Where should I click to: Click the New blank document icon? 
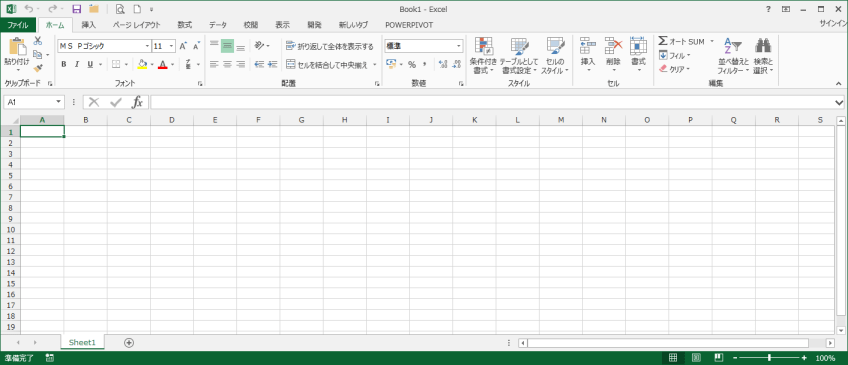137,9
